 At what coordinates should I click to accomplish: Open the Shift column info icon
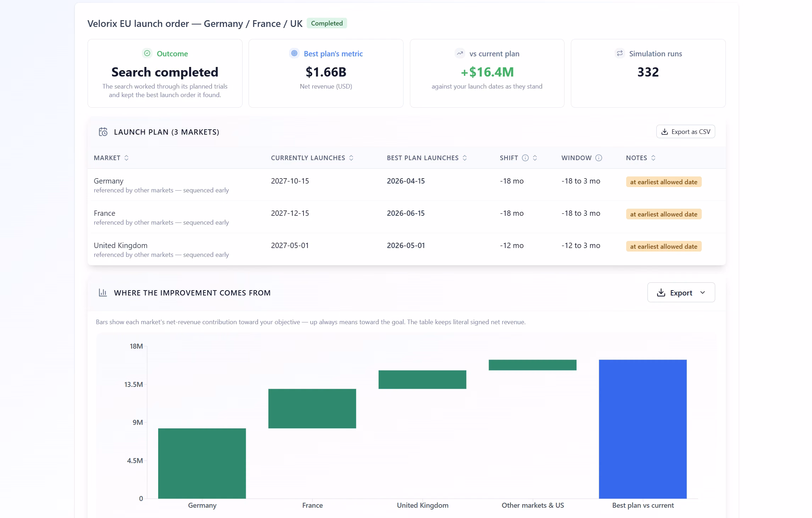coord(525,158)
